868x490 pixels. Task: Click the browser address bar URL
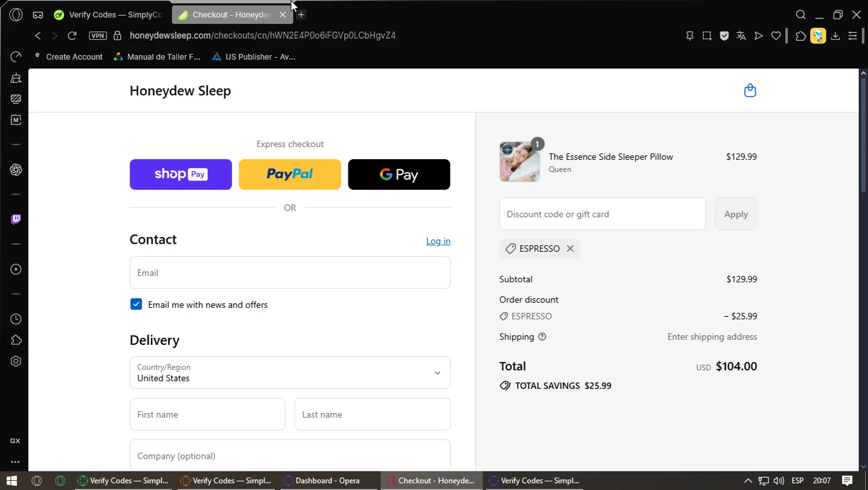pyautogui.click(x=263, y=36)
